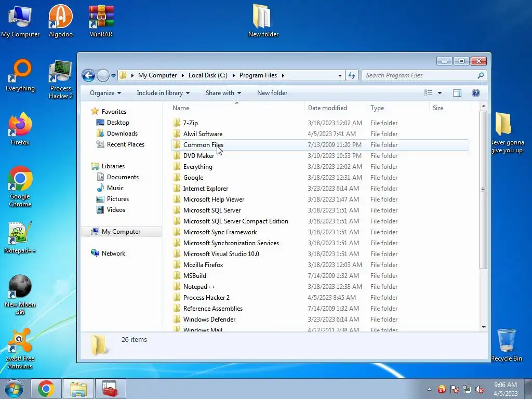This screenshot has width=532, height=399.
Task: Click the network tray icon
Action: point(467,390)
